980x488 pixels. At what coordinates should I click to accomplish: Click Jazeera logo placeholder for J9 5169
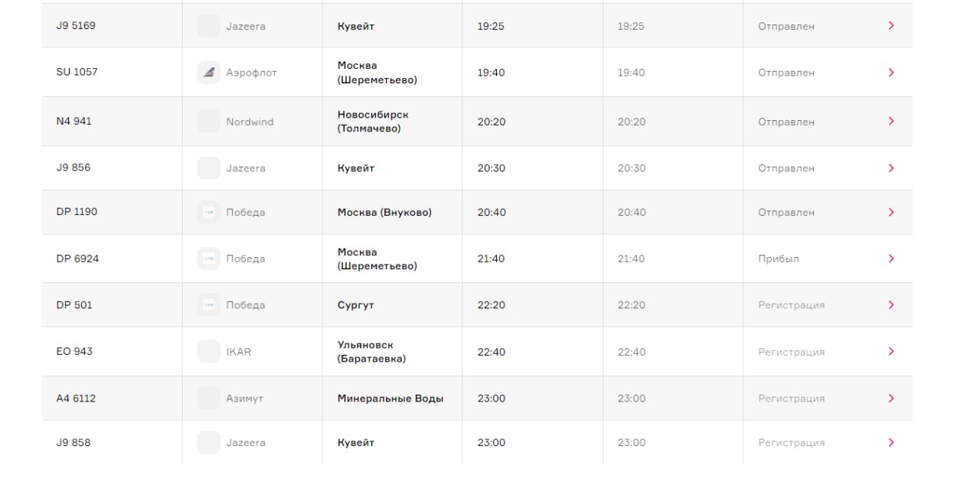click(x=208, y=26)
